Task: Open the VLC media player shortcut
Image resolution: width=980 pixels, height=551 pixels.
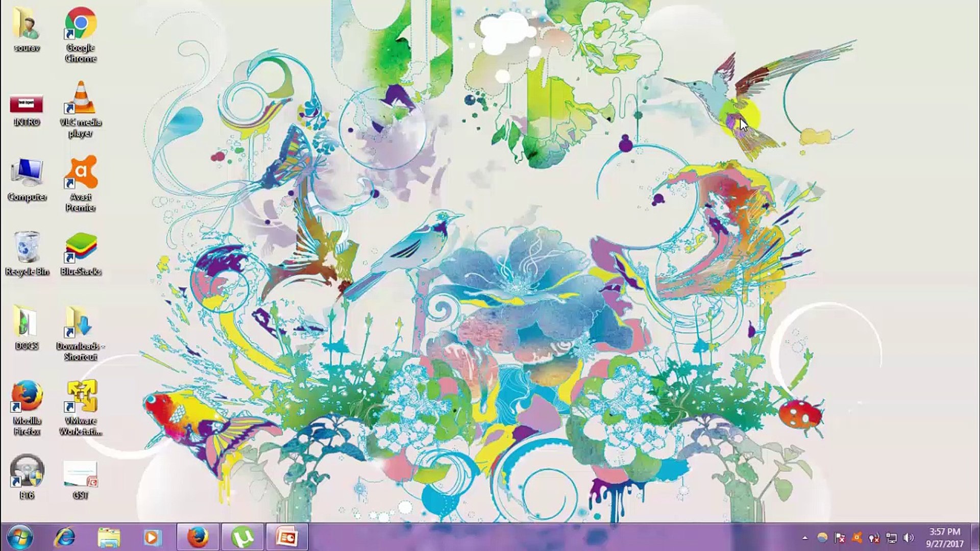Action: click(80, 110)
